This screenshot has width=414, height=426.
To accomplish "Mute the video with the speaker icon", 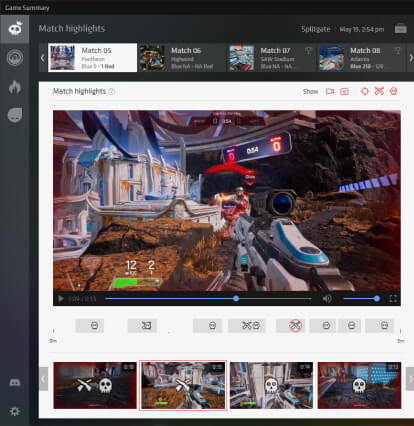I will click(327, 298).
